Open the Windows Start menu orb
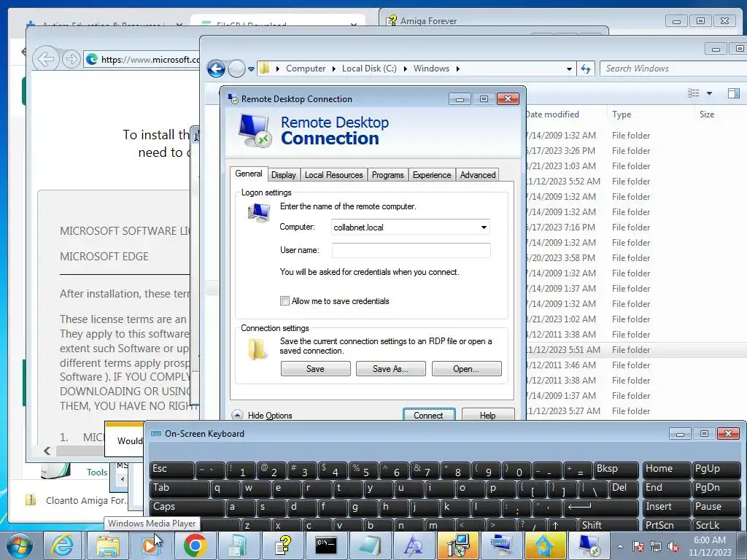This screenshot has width=747, height=560. pos(20,545)
